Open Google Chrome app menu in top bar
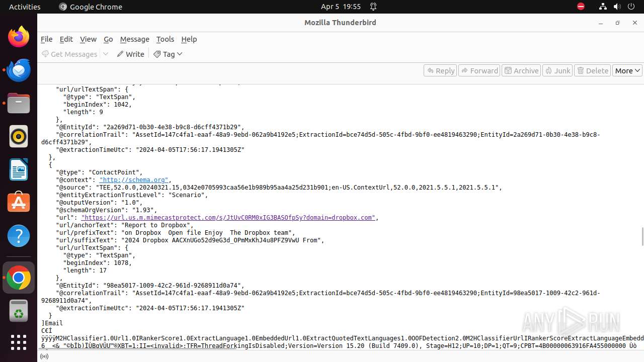Screen dimensions: 644x362 91,7
